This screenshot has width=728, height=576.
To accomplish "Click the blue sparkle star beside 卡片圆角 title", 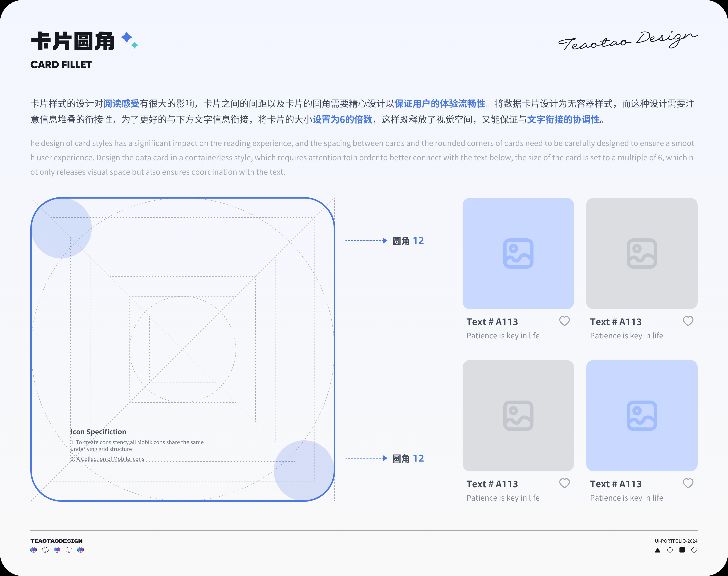I will pyautogui.click(x=126, y=37).
